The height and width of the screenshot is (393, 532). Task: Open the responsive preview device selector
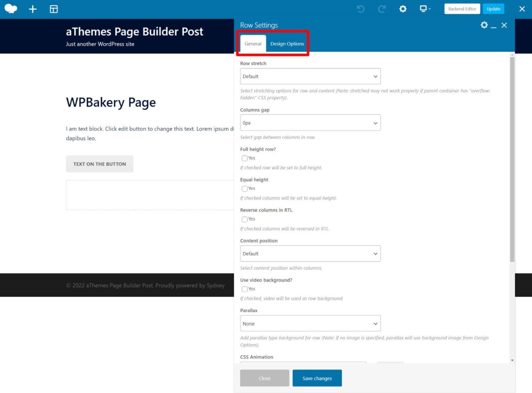coord(425,9)
